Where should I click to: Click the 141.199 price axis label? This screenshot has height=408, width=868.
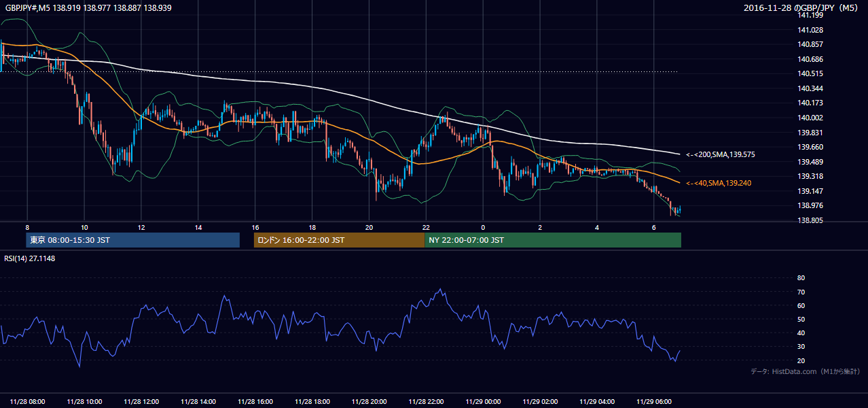(x=810, y=15)
